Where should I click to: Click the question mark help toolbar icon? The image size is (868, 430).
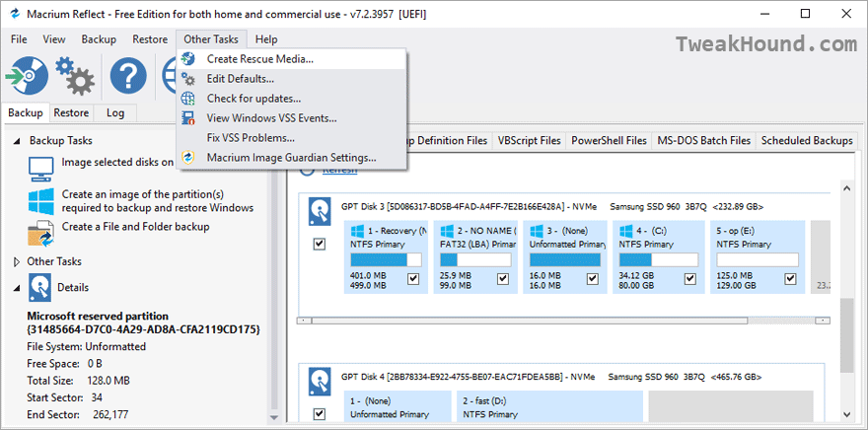[128, 75]
